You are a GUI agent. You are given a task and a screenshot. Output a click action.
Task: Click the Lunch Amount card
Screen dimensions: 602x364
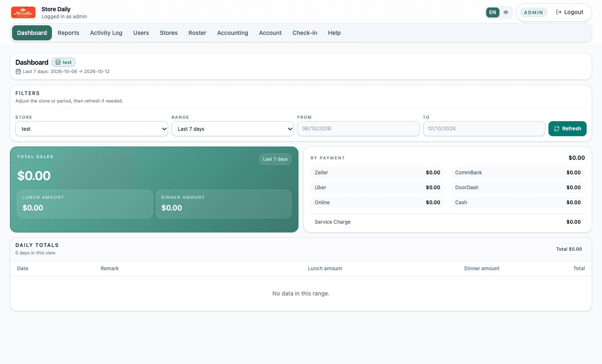[x=85, y=204]
